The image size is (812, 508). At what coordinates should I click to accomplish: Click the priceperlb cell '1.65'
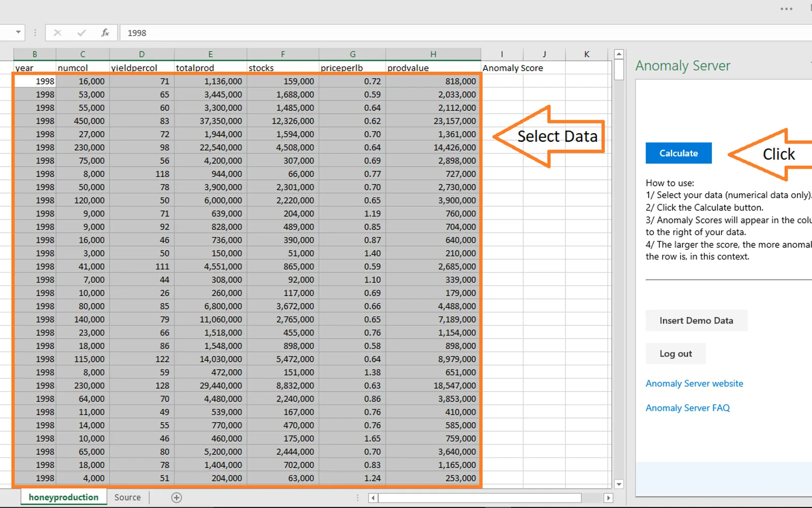tap(352, 438)
